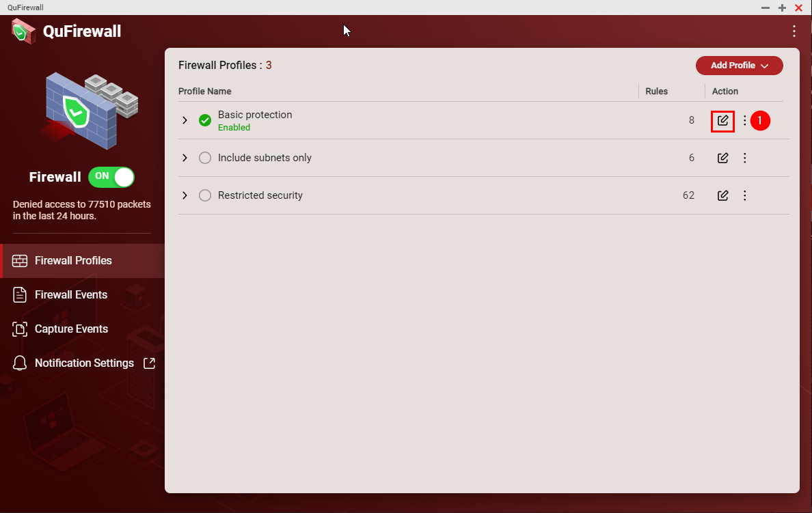Edit the Basic protection profile

pos(722,121)
